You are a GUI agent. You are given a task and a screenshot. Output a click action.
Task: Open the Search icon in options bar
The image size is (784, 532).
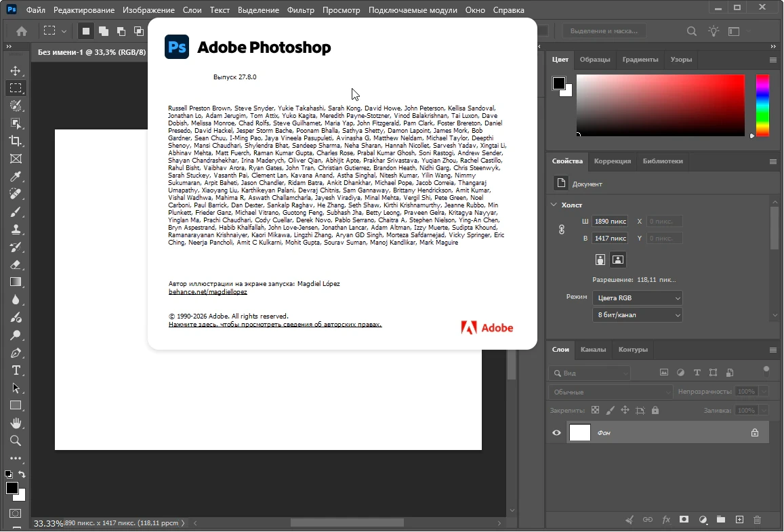coord(691,31)
